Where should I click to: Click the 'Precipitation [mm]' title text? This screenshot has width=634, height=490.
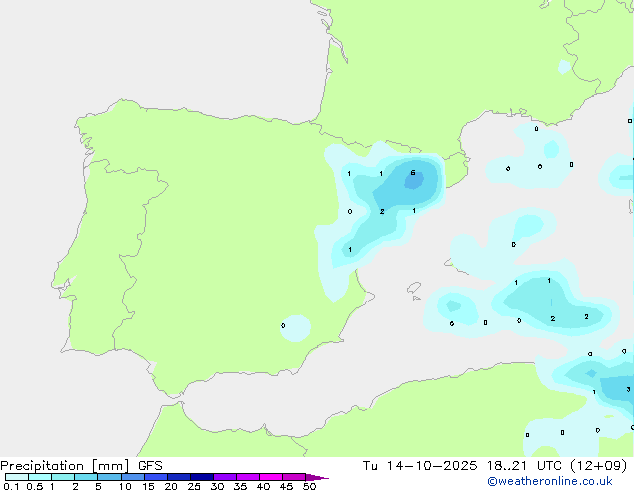[x=65, y=466]
